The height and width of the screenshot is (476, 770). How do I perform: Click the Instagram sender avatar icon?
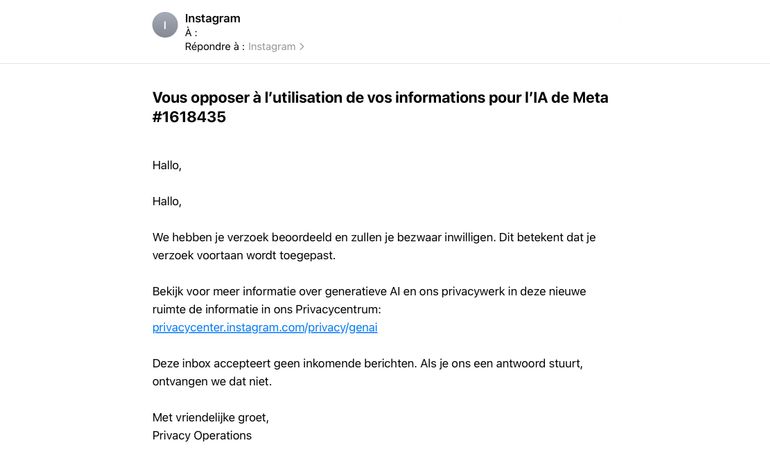pos(165,25)
